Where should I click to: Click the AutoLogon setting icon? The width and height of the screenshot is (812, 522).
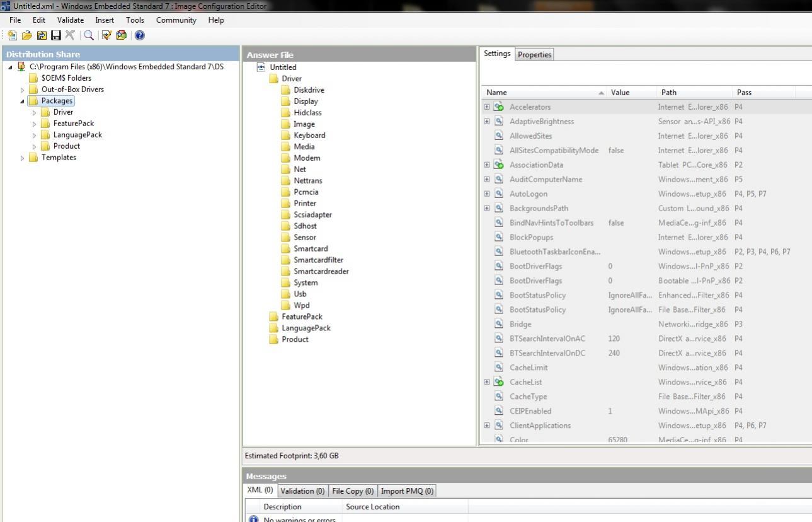[x=499, y=194]
